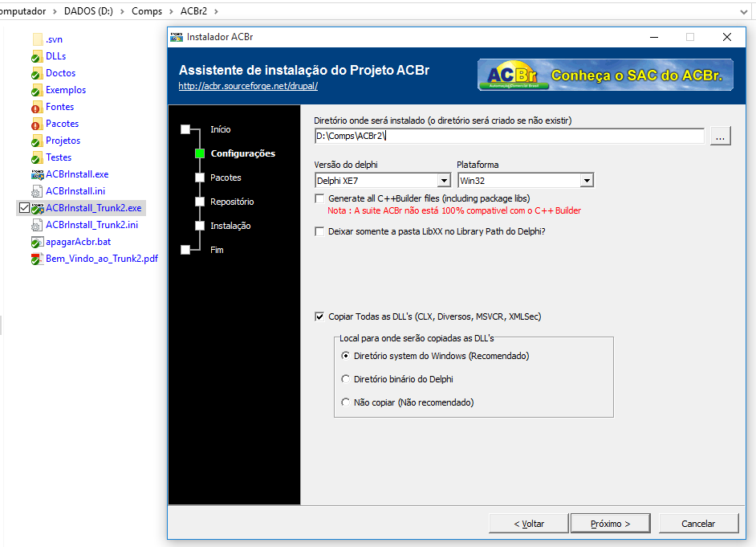Click the Próximo > button

tap(611, 524)
